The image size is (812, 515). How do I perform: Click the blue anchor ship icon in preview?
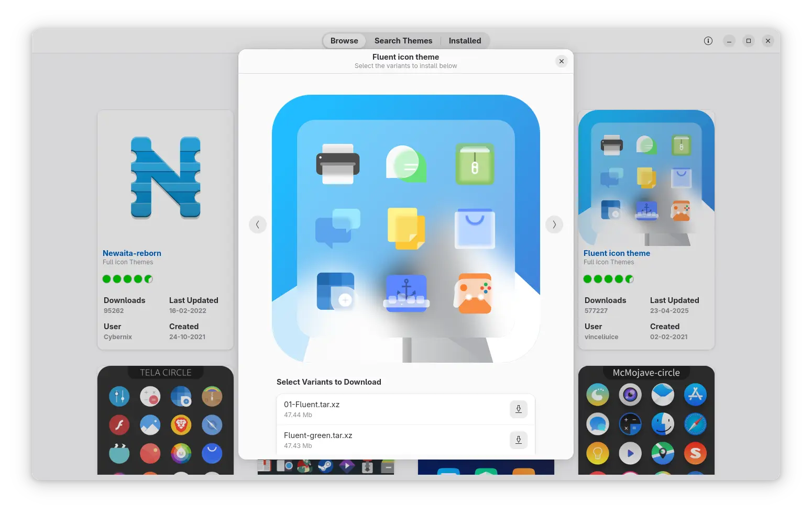406,294
